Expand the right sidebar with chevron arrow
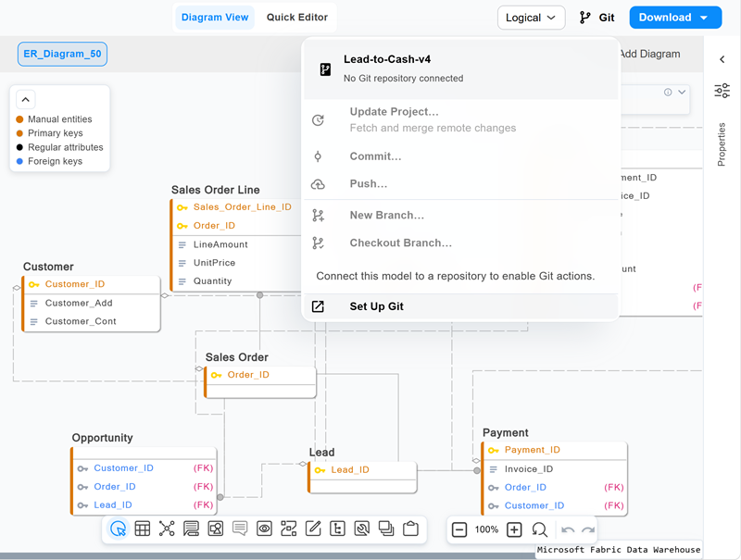The height and width of the screenshot is (560, 741). [722, 59]
